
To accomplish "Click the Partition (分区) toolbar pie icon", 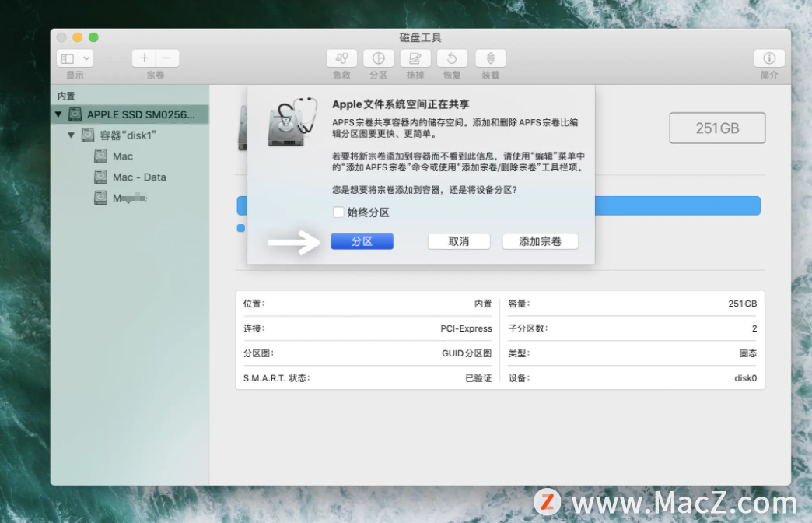I will pyautogui.click(x=379, y=58).
